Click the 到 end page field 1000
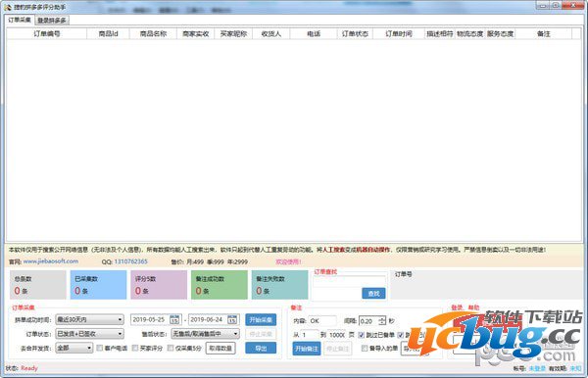The image size is (588, 378). tap(337, 335)
